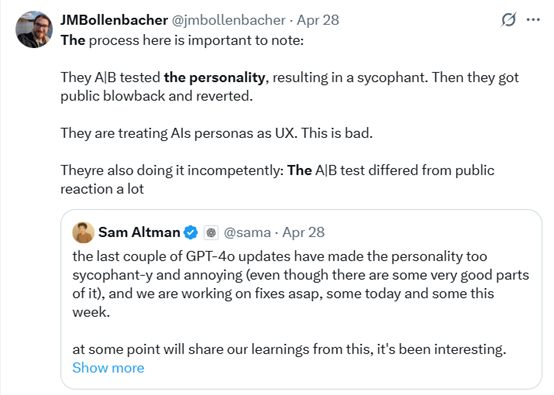Click the OpenAI affiliation badge icon
This screenshot has height=395, width=554.
211,232
